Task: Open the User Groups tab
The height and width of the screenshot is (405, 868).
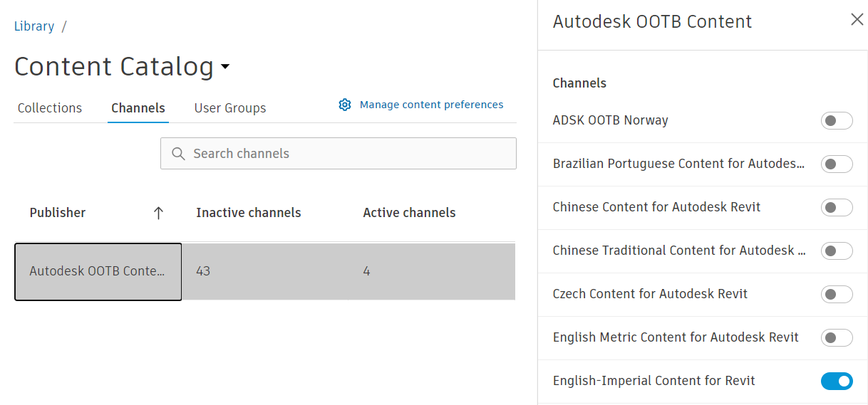Action: pyautogui.click(x=230, y=108)
